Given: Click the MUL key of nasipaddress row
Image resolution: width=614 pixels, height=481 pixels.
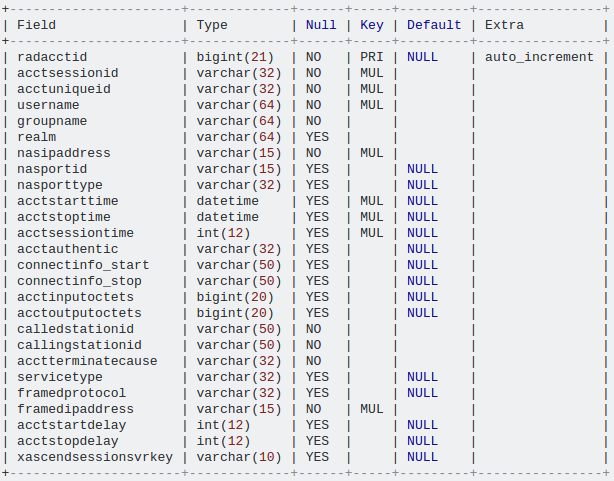Looking at the screenshot, I should tap(372, 153).
